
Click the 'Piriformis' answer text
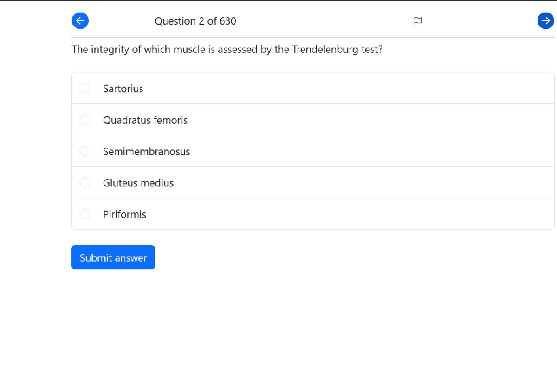click(124, 214)
